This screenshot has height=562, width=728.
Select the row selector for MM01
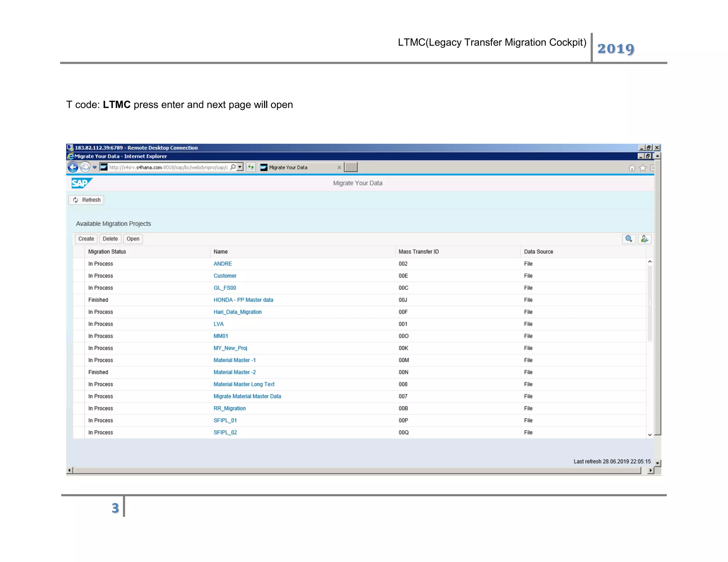click(79, 336)
